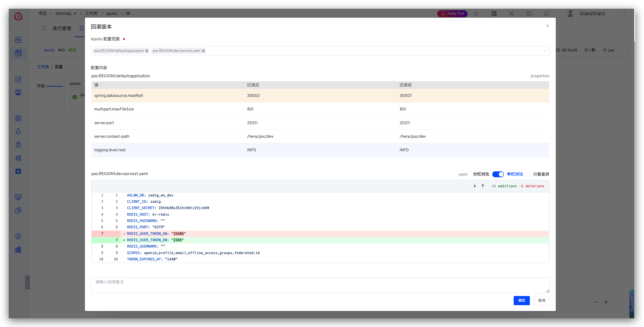The height and width of the screenshot is (327, 644).
Task: Toggle split/single column compare switch
Action: tap(498, 174)
